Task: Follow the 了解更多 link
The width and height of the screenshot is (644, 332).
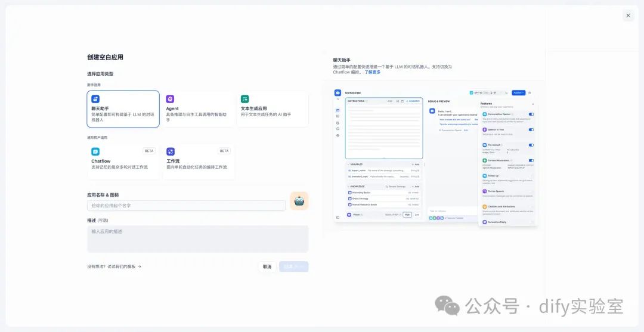Action: (373, 72)
